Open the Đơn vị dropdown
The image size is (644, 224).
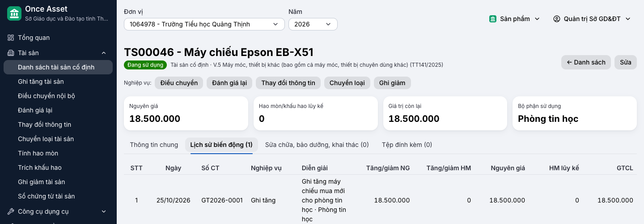click(x=204, y=24)
